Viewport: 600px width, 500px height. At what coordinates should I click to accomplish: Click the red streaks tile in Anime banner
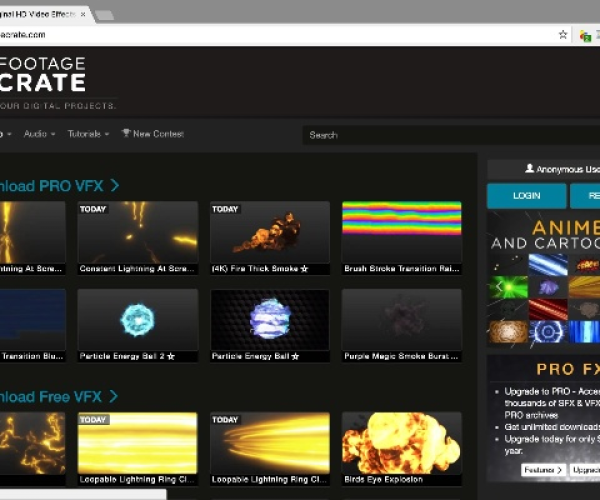tap(548, 309)
